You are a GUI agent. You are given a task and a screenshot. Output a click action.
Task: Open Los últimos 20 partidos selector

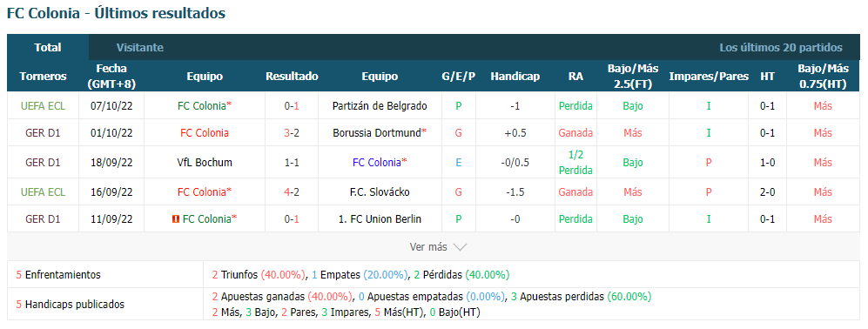tap(781, 48)
